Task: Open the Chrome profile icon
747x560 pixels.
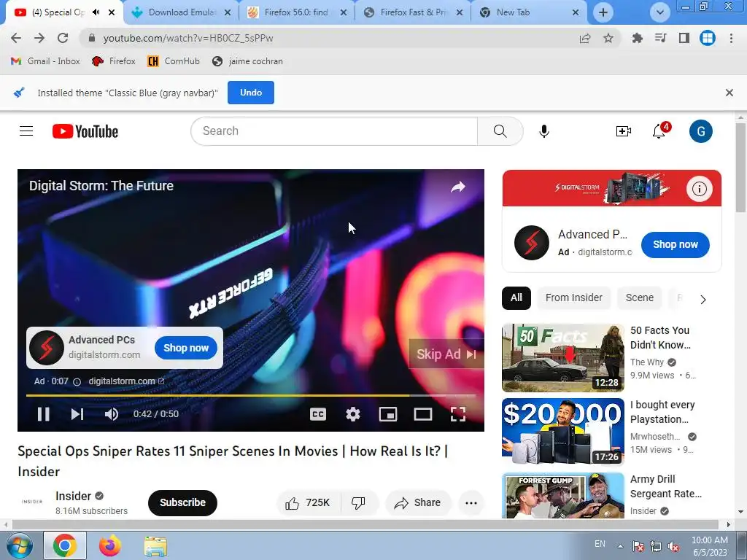Action: tap(708, 38)
